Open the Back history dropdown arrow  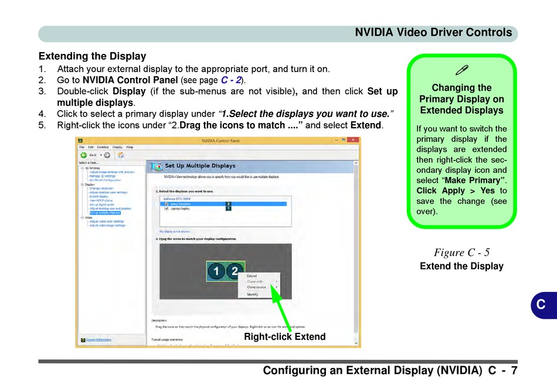pyautogui.click(x=101, y=155)
